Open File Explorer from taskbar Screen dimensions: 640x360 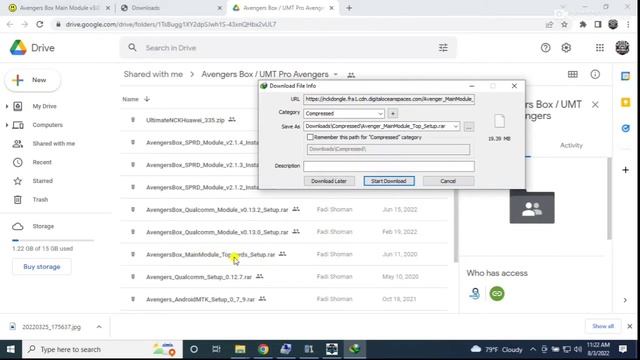coord(240,349)
